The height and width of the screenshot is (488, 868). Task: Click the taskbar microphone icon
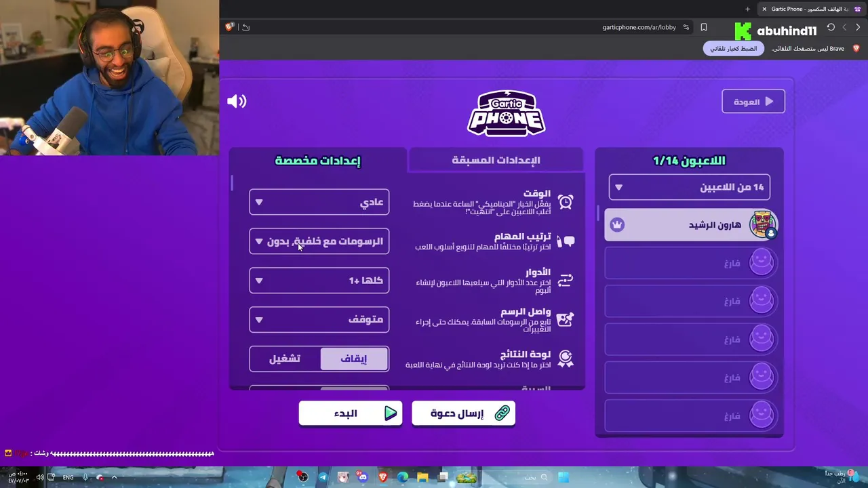(x=85, y=477)
